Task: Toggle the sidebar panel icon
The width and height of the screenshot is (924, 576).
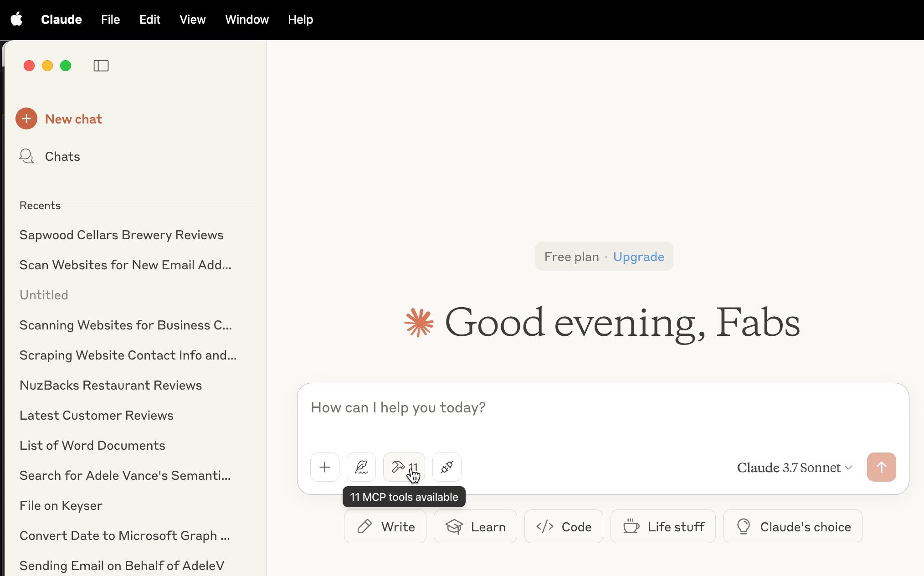Action: tap(101, 66)
